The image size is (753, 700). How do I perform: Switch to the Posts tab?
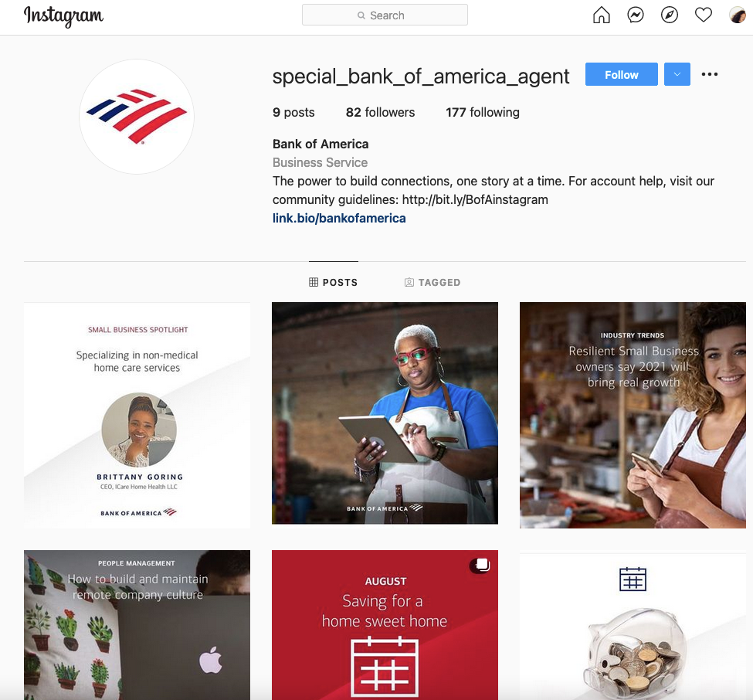(334, 282)
